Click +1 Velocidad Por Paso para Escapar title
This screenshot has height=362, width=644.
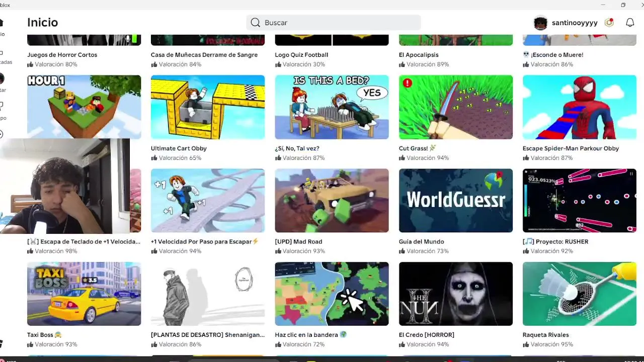click(205, 242)
